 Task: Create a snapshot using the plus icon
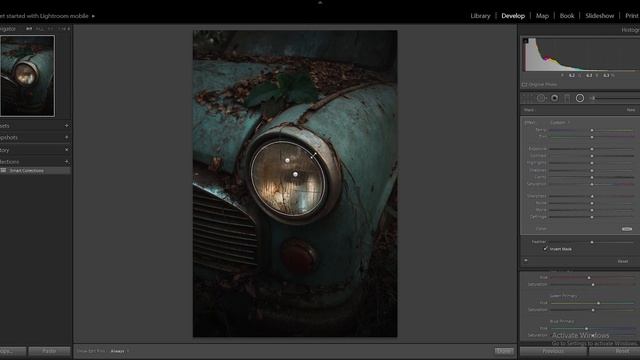pyautogui.click(x=67, y=138)
